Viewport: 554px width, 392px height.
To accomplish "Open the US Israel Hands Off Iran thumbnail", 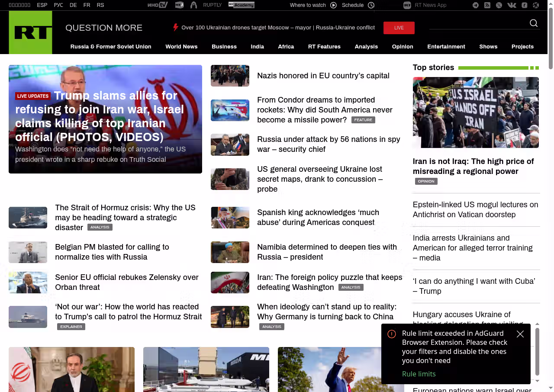I will [476, 112].
